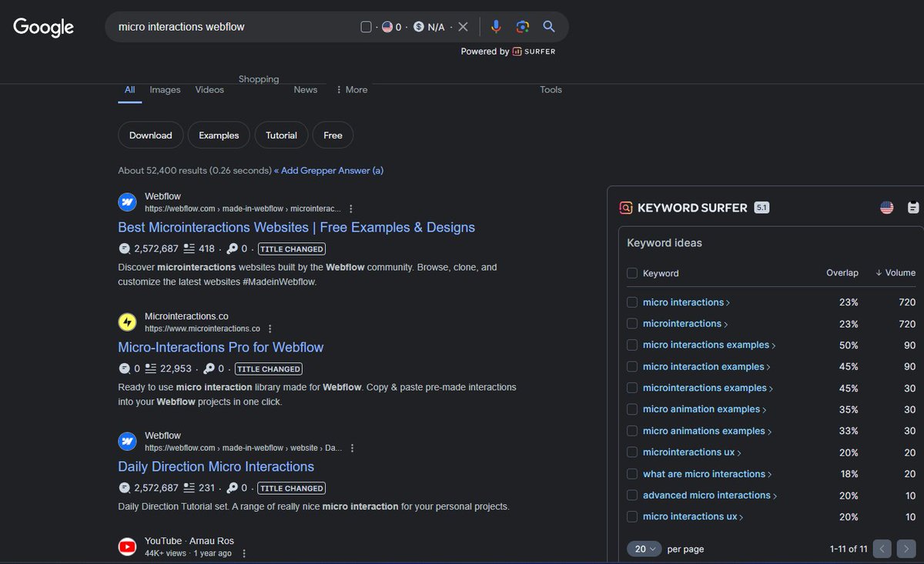Screen dimensions: 924x564
Task: Click the Webflow favicon of first result
Action: pyautogui.click(x=127, y=202)
